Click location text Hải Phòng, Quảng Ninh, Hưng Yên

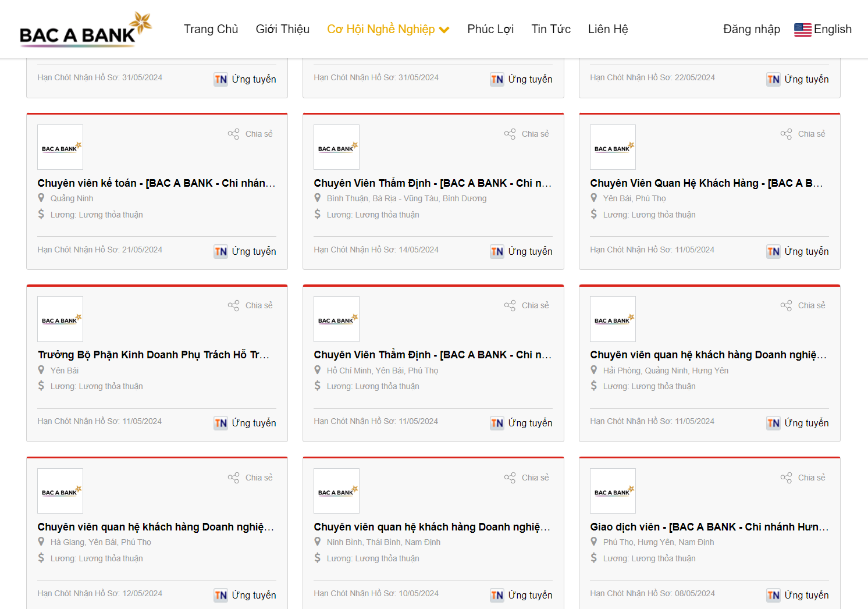point(666,371)
